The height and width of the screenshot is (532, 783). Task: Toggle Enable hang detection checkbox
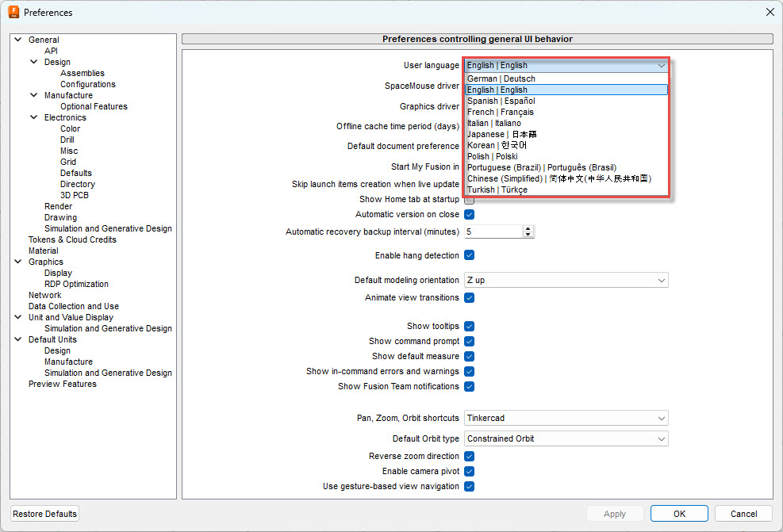pos(470,255)
